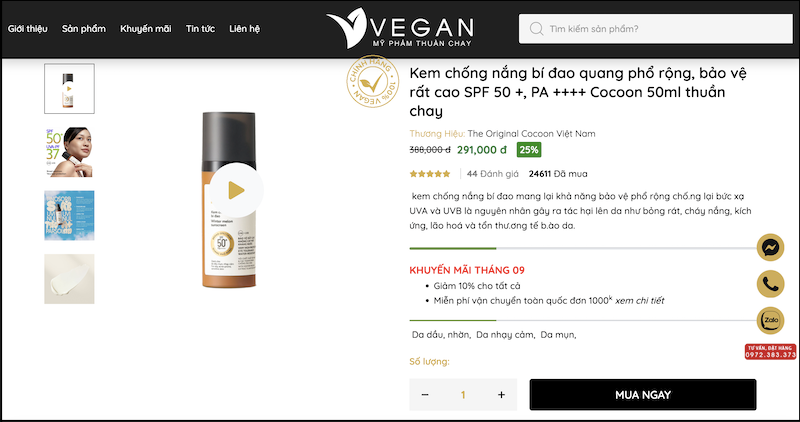Click the search magnifier icon

tap(536, 29)
